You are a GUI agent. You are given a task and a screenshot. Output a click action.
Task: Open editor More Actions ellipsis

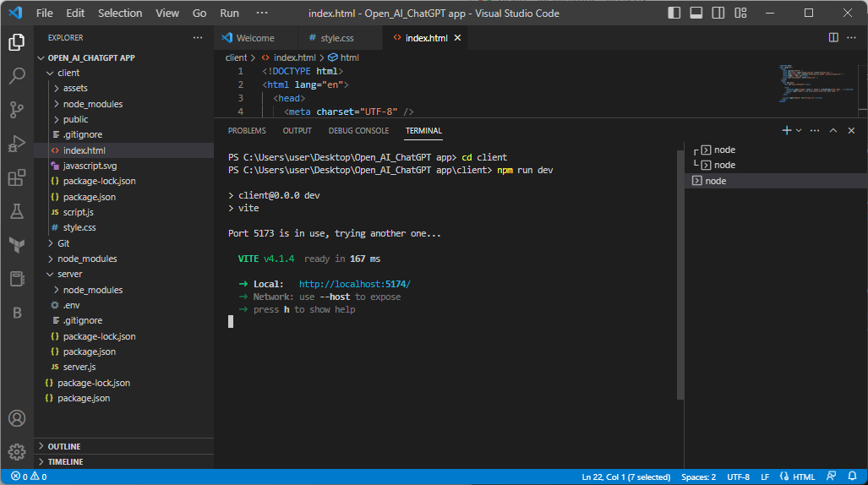(x=851, y=37)
